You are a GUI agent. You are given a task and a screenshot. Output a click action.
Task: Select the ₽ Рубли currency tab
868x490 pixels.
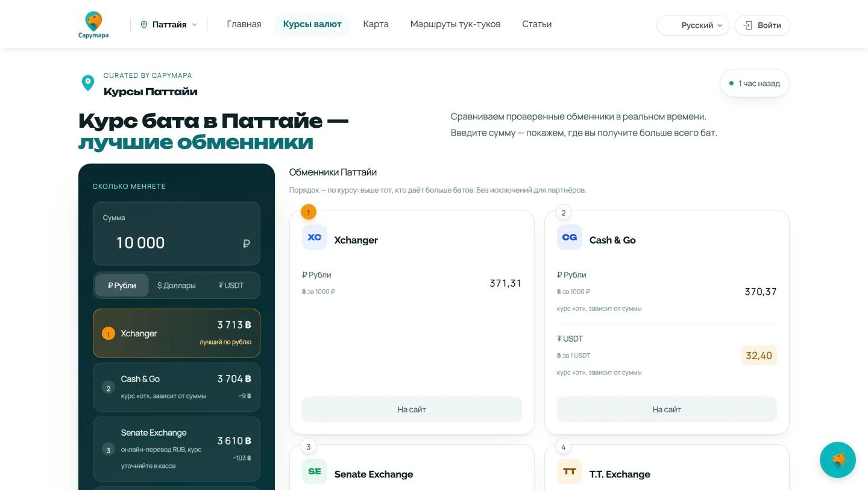tap(122, 285)
